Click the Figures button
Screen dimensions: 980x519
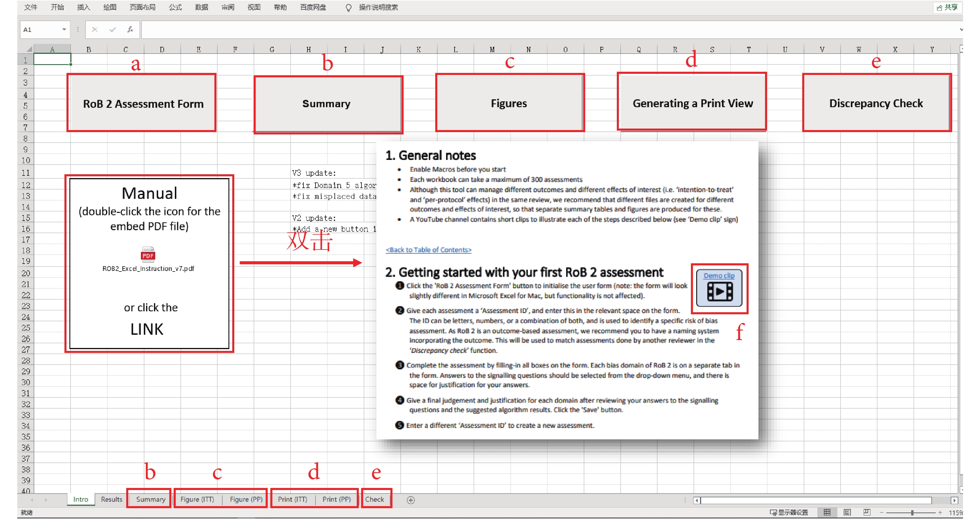click(509, 103)
